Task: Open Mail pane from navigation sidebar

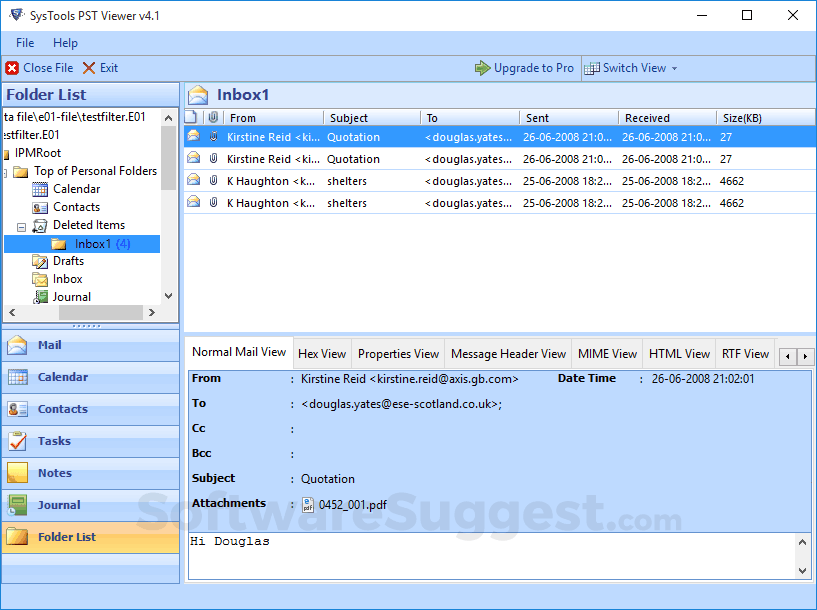Action: point(91,345)
